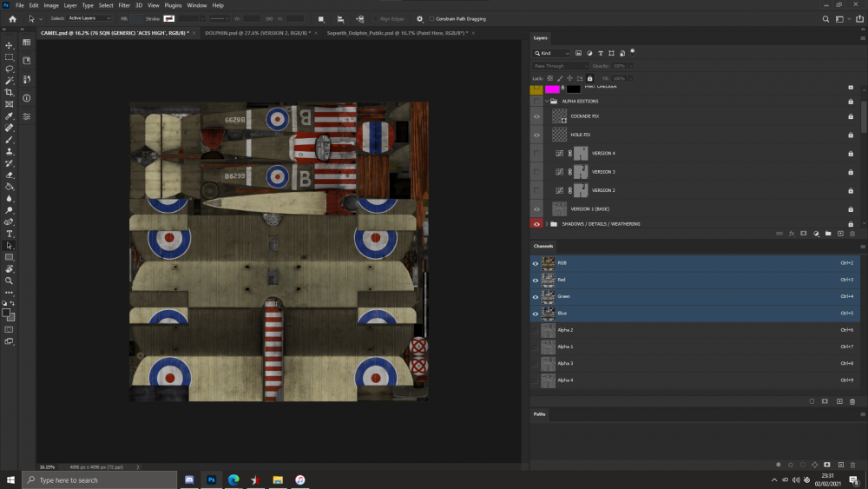This screenshot has height=489, width=868.
Task: Collapse the ALPHA EDITIONS layer group
Action: (546, 102)
